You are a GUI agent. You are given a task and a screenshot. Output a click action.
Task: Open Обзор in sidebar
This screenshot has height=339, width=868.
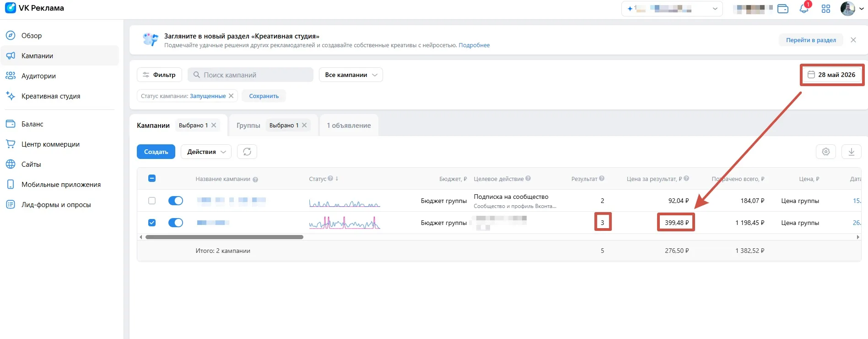pyautogui.click(x=60, y=36)
